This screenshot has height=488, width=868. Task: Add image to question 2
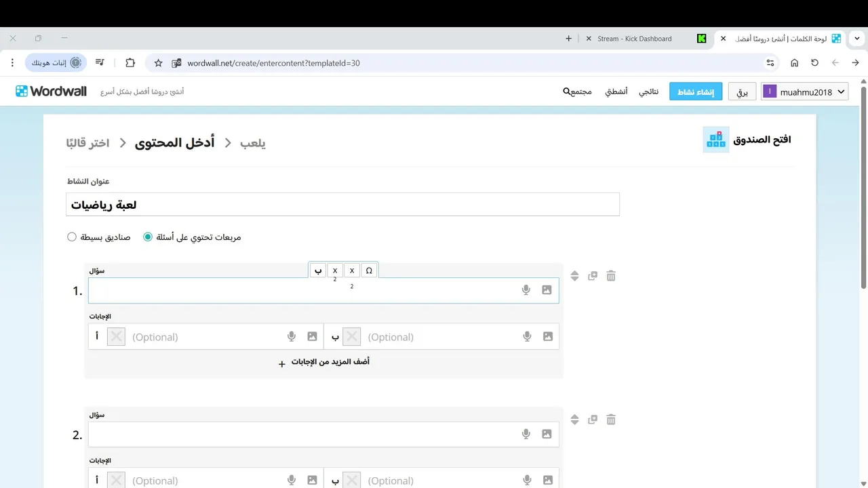[x=547, y=434]
